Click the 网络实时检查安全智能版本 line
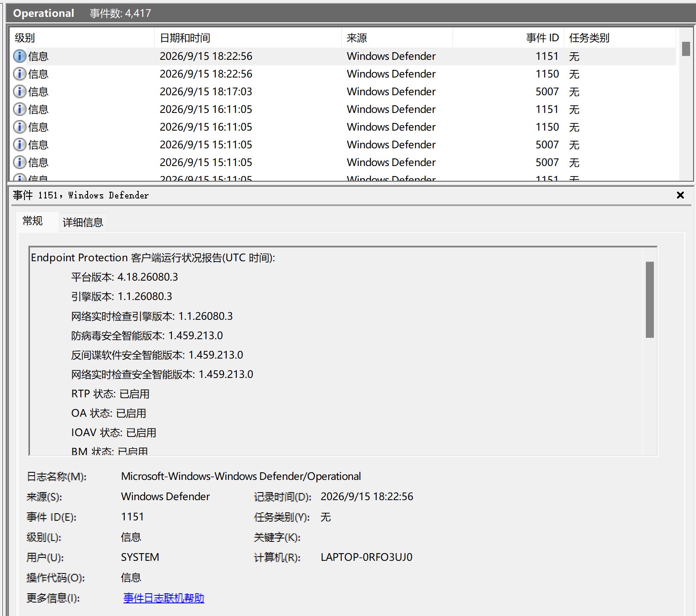Image resolution: width=696 pixels, height=616 pixels. click(x=162, y=374)
